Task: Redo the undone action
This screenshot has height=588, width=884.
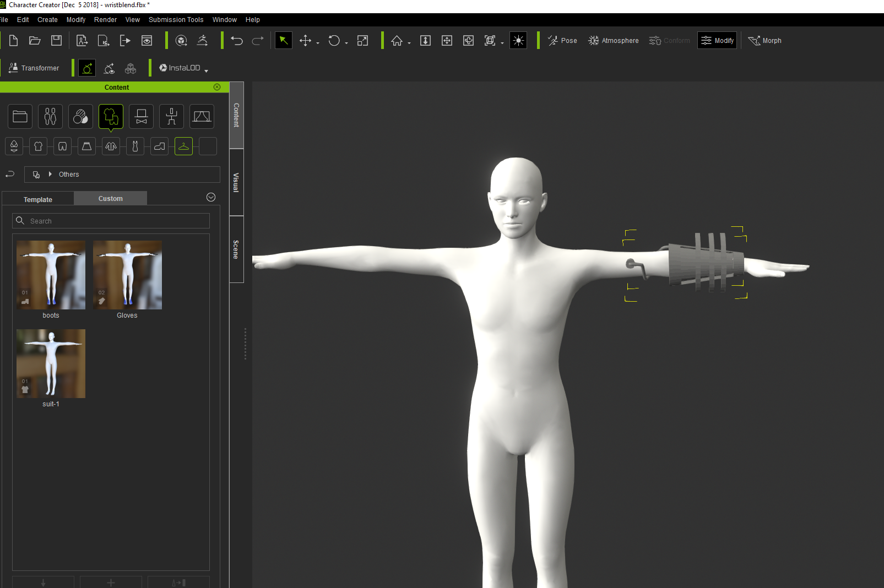Action: pyautogui.click(x=257, y=40)
